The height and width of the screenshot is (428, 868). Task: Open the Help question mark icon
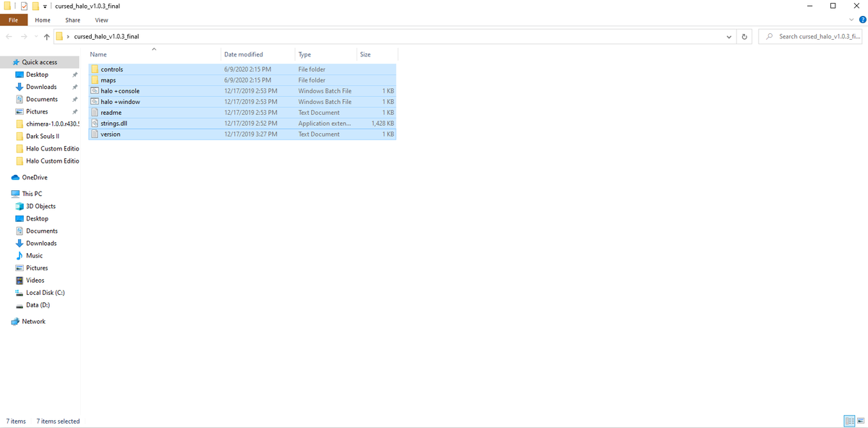pos(862,20)
